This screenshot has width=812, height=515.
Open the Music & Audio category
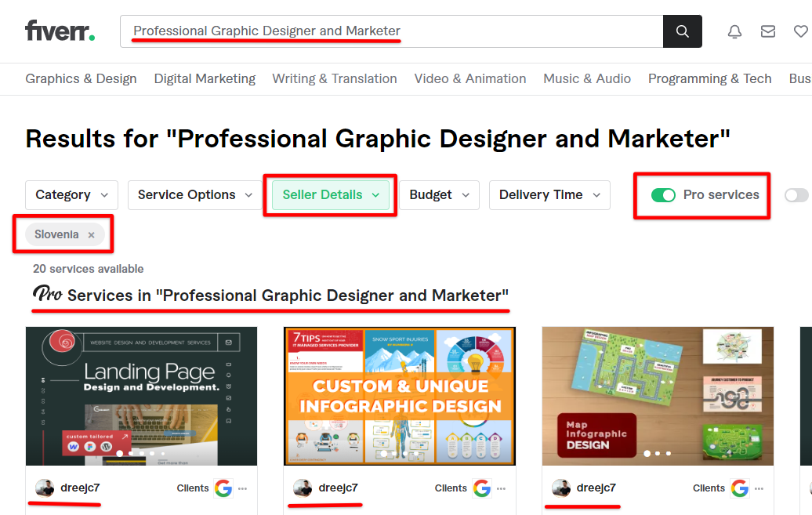point(587,78)
